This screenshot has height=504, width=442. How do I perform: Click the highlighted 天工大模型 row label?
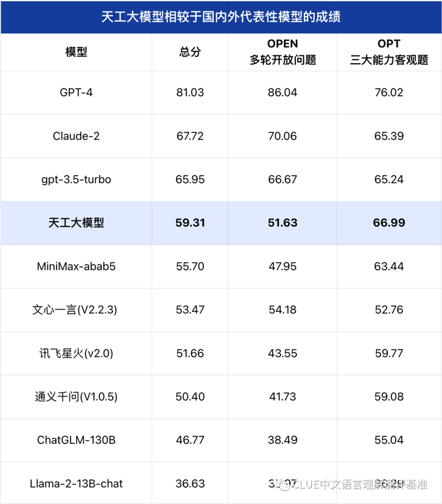click(76, 223)
